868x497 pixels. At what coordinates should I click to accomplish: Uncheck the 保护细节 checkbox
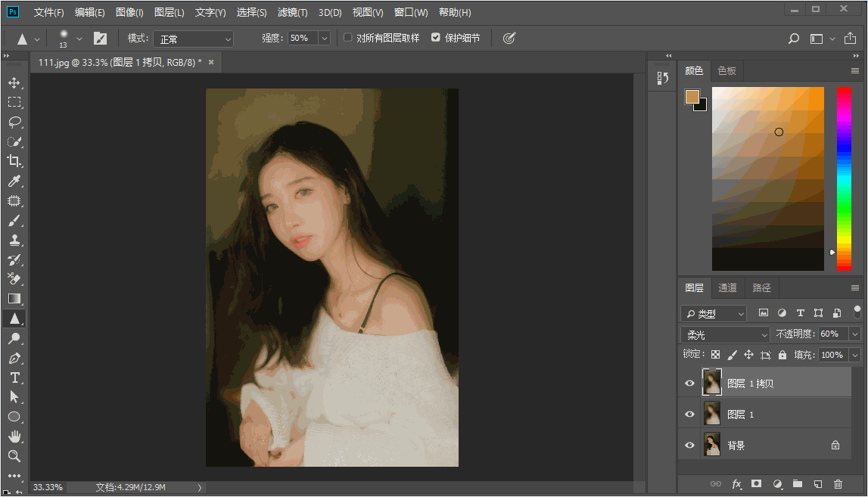(436, 38)
